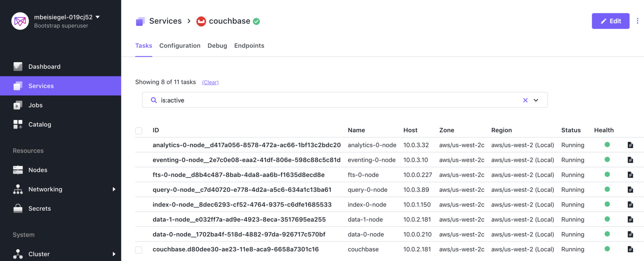Viewport: 644px width, 261px height.
Task: Expand the Networking submenu arrow
Action: click(114, 189)
